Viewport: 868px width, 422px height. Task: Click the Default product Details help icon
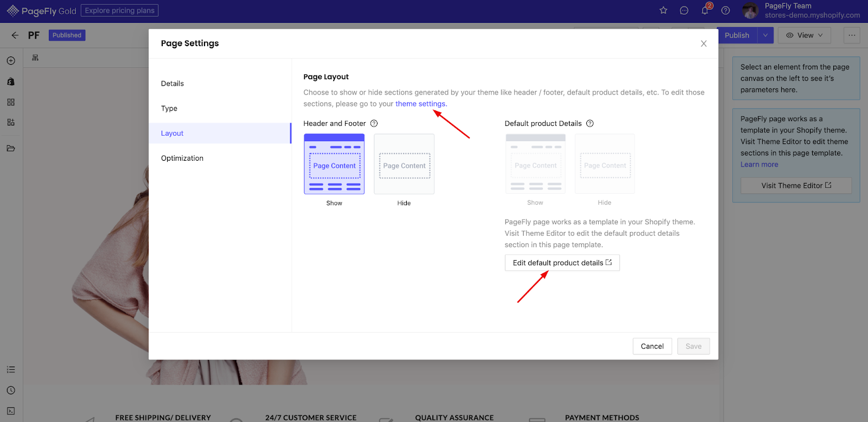pyautogui.click(x=590, y=123)
